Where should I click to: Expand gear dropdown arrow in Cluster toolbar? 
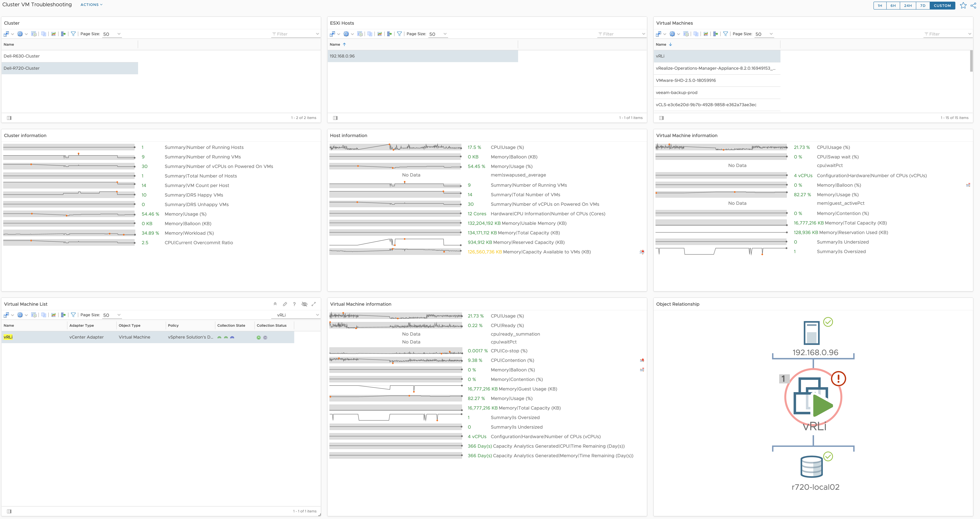pos(26,34)
